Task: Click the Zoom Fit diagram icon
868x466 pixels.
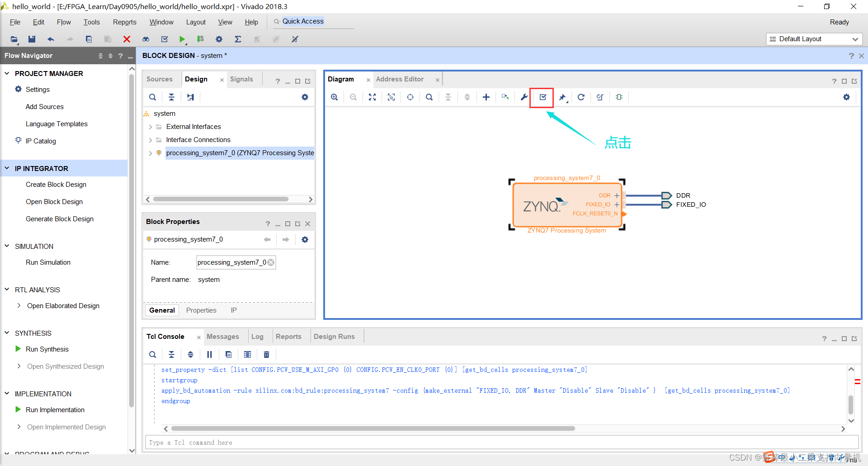Action: (x=372, y=97)
